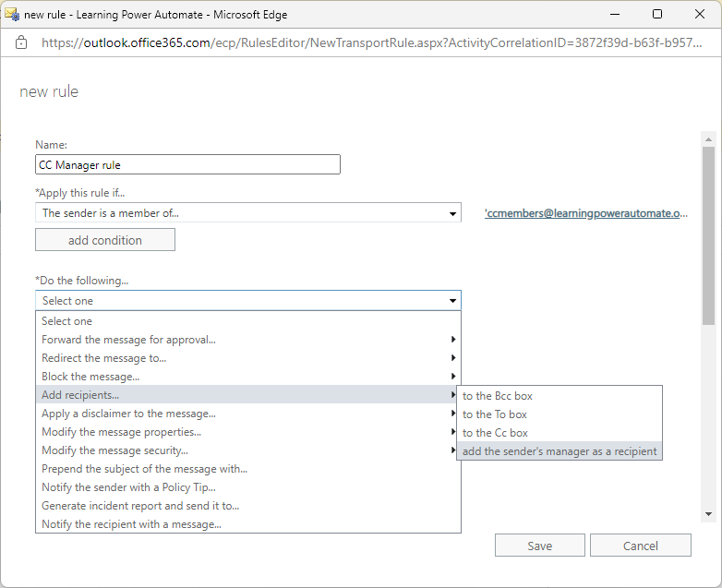Pick 'to the To box' option

click(x=495, y=414)
